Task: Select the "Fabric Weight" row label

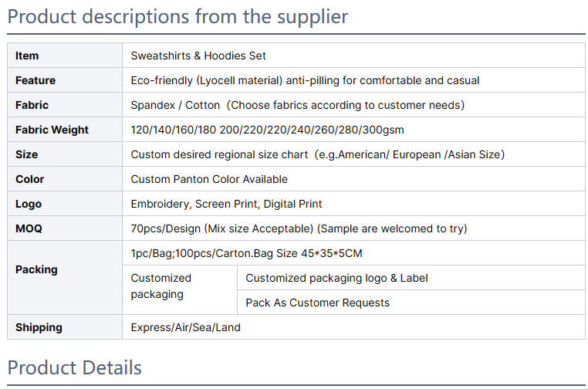Action: 52,130
